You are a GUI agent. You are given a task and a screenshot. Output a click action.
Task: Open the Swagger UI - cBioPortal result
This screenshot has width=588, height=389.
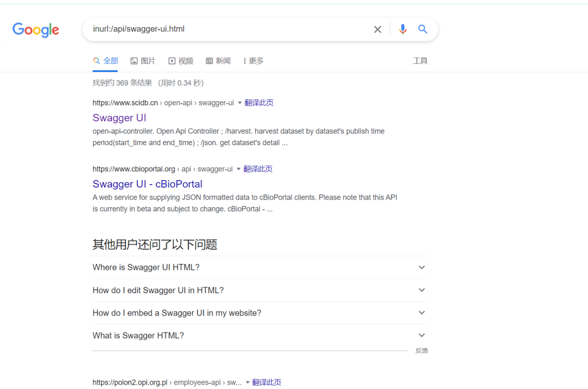click(x=148, y=184)
